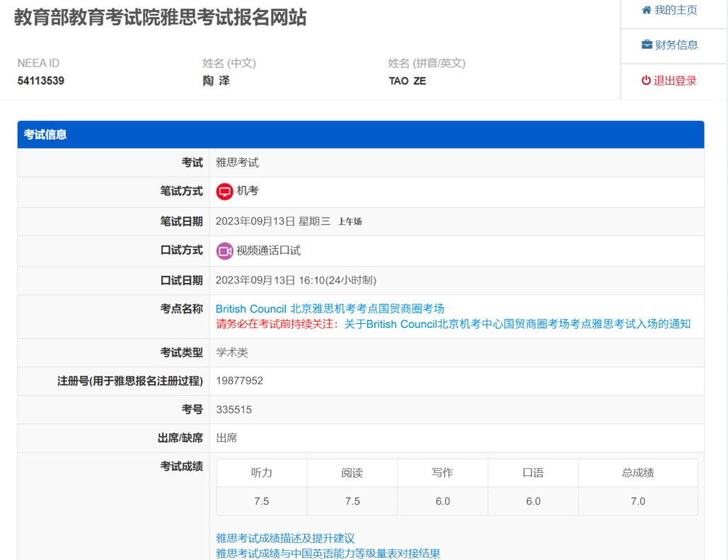The height and width of the screenshot is (560, 728).
Task: Click the 写作 column header
Action: coord(442,473)
